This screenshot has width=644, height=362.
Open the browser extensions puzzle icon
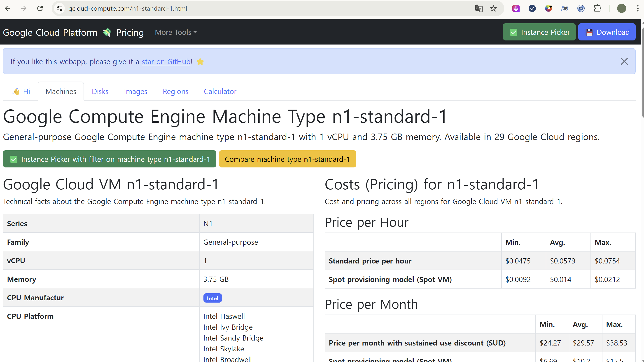(x=597, y=9)
